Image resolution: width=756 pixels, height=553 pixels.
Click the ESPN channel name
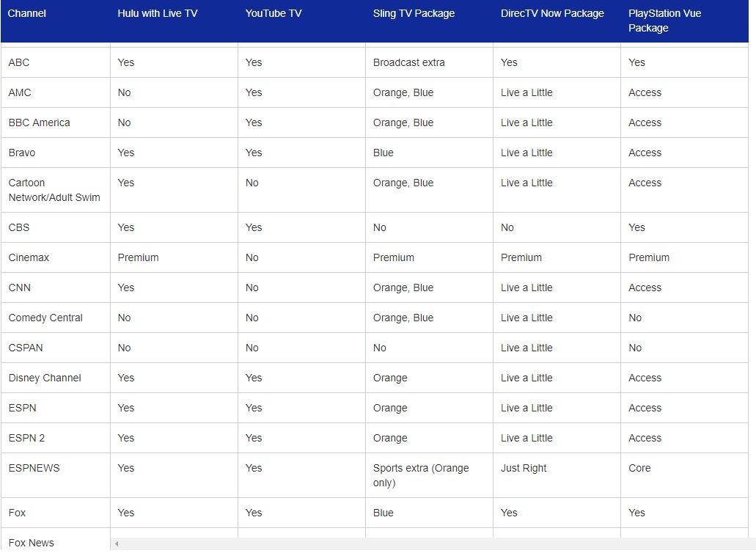click(22, 408)
